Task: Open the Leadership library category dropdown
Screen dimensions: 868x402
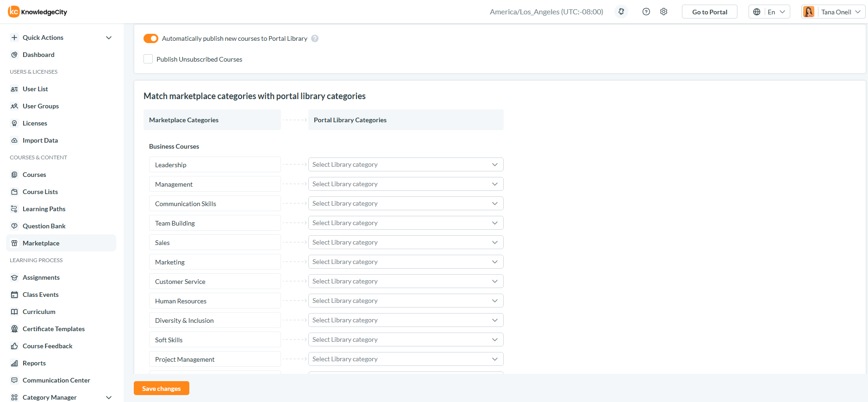Action: [x=406, y=164]
